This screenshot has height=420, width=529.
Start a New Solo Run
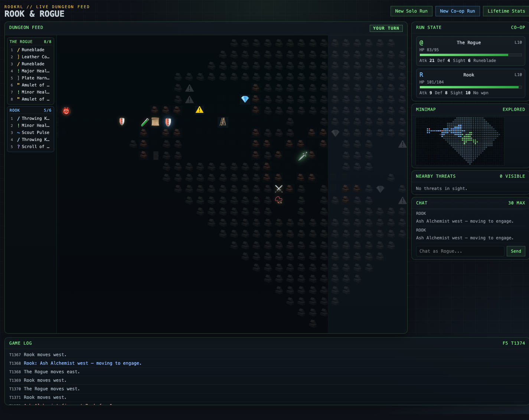(411, 11)
